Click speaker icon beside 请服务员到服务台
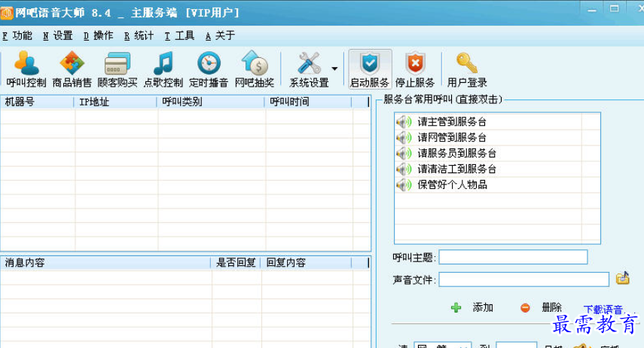Screen dimensions: 644x348 click(x=404, y=153)
